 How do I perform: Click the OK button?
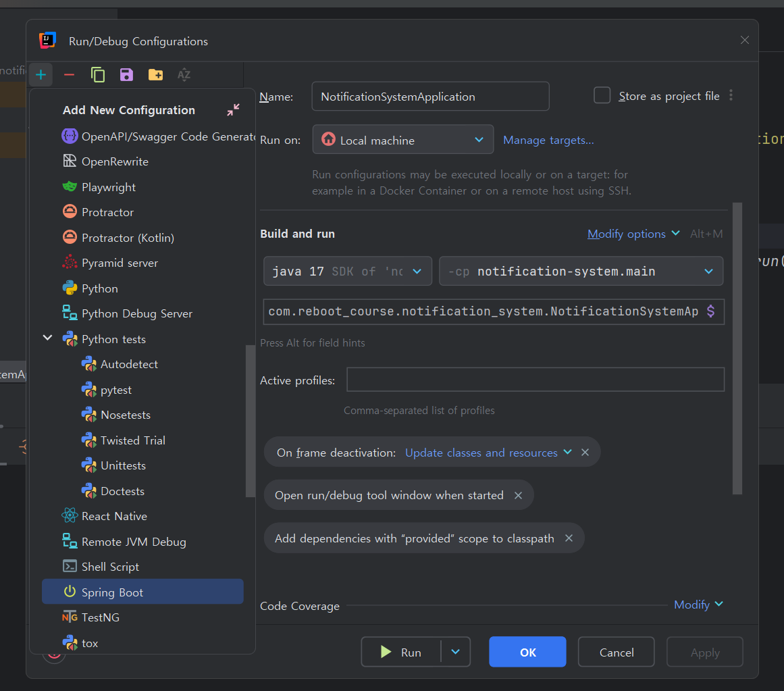527,652
